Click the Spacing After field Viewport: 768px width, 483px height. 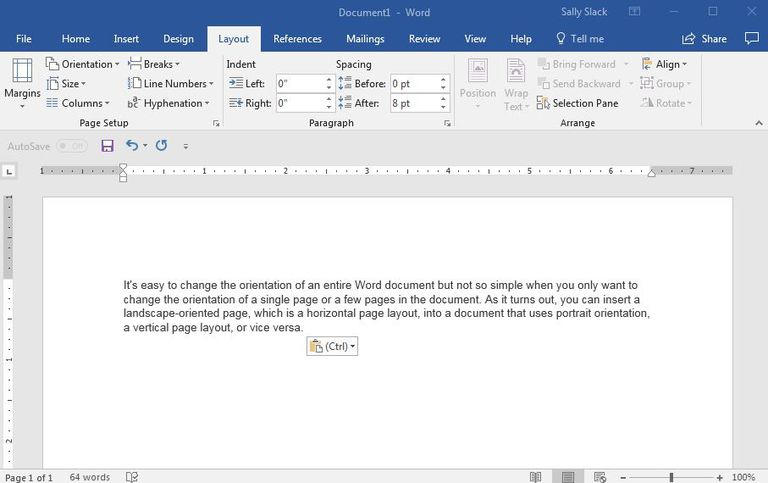pos(414,103)
